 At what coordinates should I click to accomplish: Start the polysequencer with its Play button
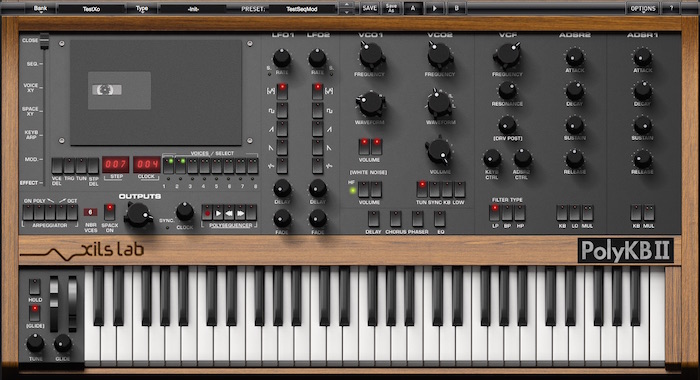point(218,213)
